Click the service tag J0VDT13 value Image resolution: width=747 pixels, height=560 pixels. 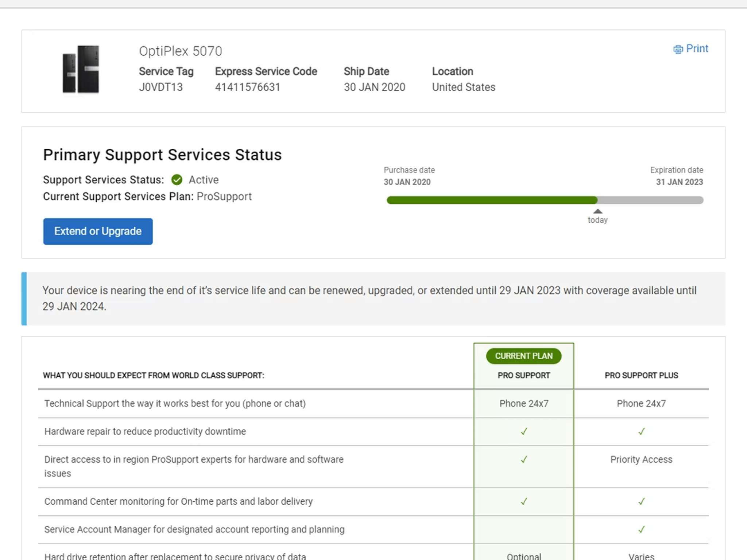click(160, 87)
